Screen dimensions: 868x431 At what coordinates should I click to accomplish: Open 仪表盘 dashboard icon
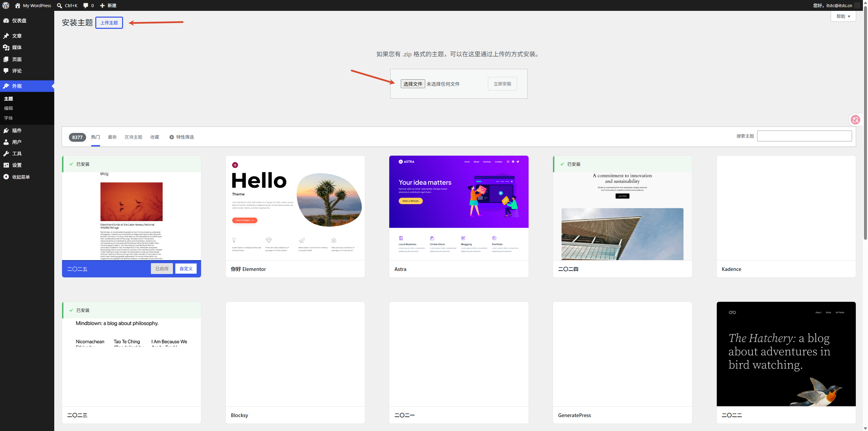(6, 21)
